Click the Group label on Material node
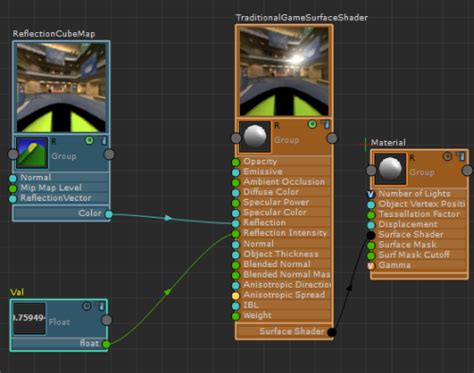The height and width of the screenshot is (373, 474). pyautogui.click(x=422, y=172)
